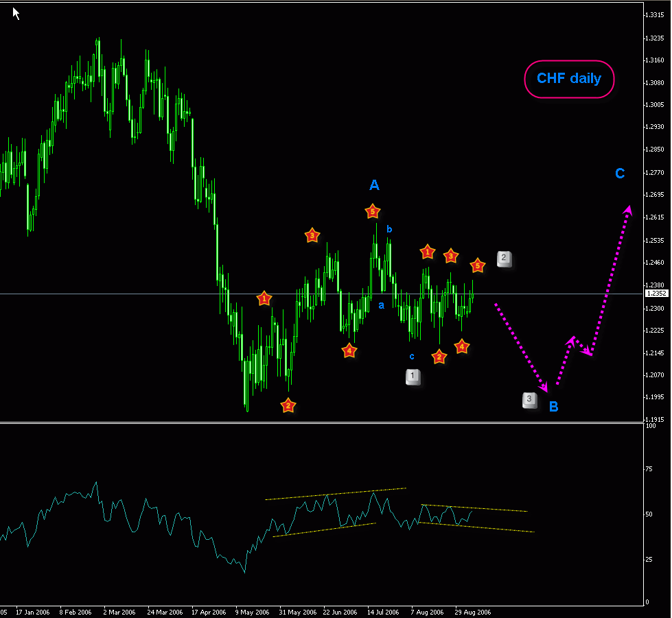Click the '24 Mar 2006' date label

coord(165,612)
